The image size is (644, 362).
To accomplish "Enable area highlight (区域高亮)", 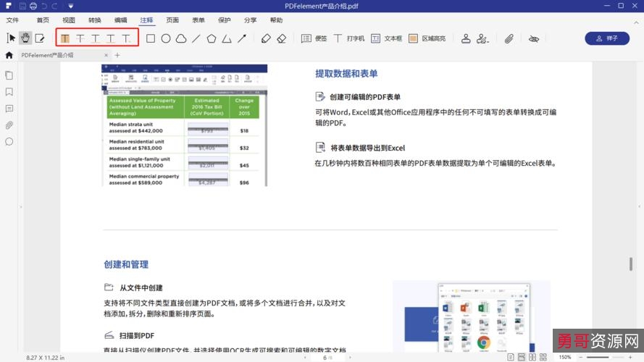I will (427, 38).
